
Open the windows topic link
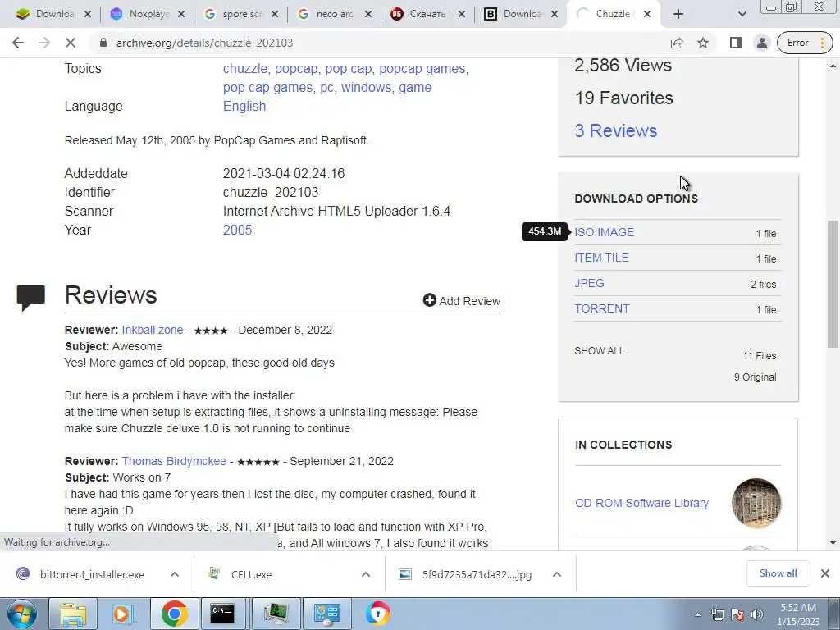(x=367, y=87)
